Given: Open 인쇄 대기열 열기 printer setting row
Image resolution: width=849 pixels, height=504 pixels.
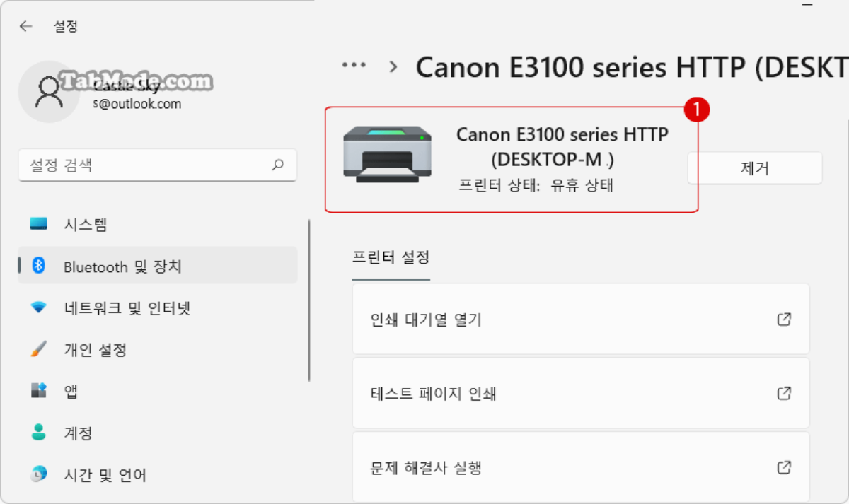Looking at the screenshot, I should tap(580, 319).
